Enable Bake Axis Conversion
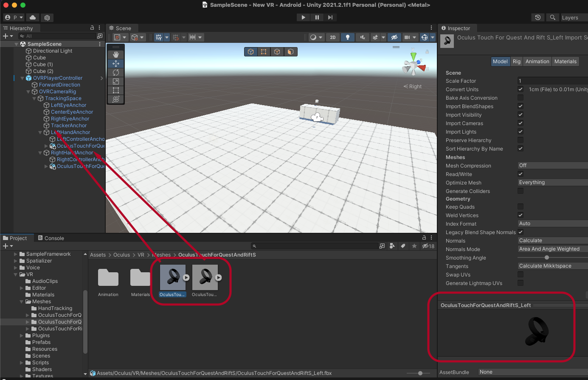 tap(520, 98)
